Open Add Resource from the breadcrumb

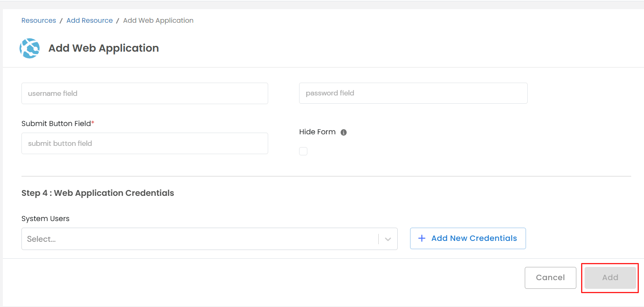pyautogui.click(x=90, y=20)
